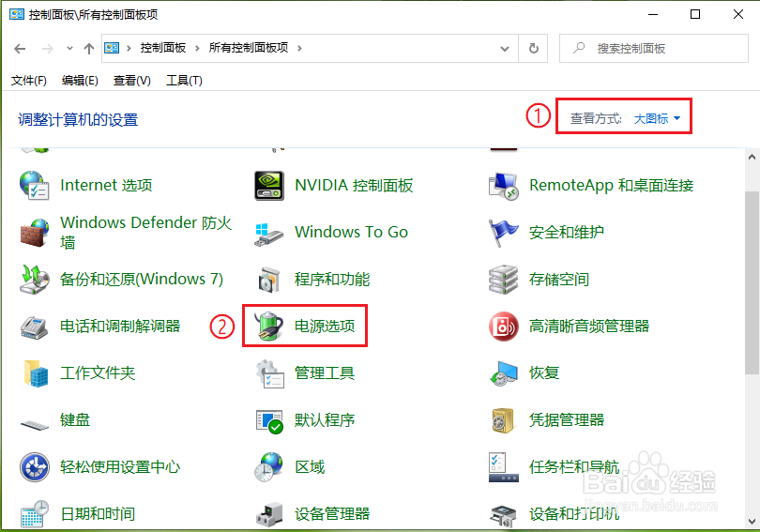Open the 查看(V) menu
Screen dimensions: 760x532
click(132, 81)
